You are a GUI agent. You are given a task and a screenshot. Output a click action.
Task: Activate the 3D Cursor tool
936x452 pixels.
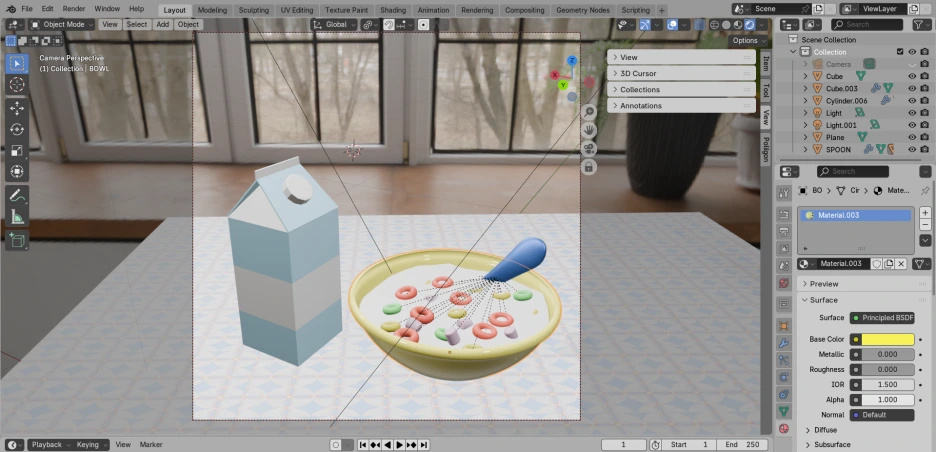pyautogui.click(x=17, y=85)
